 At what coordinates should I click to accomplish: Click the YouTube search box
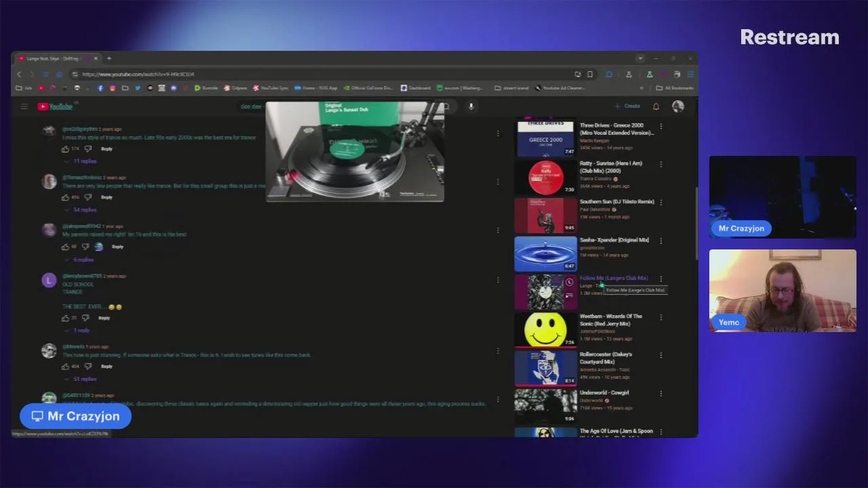tap(252, 106)
